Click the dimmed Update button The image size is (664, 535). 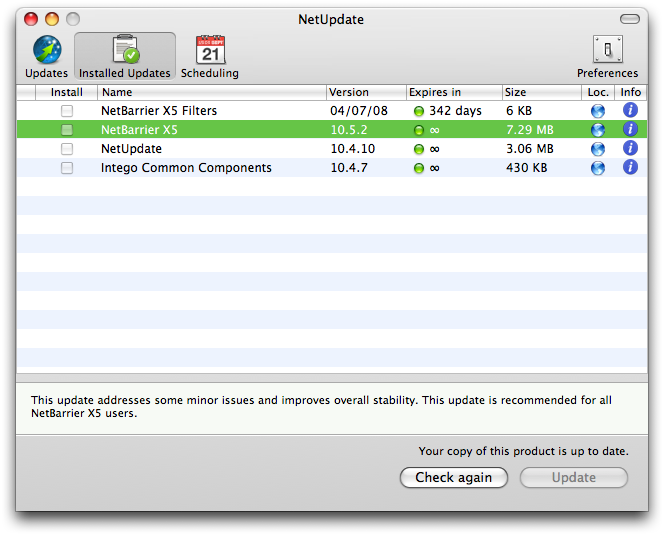(x=574, y=477)
